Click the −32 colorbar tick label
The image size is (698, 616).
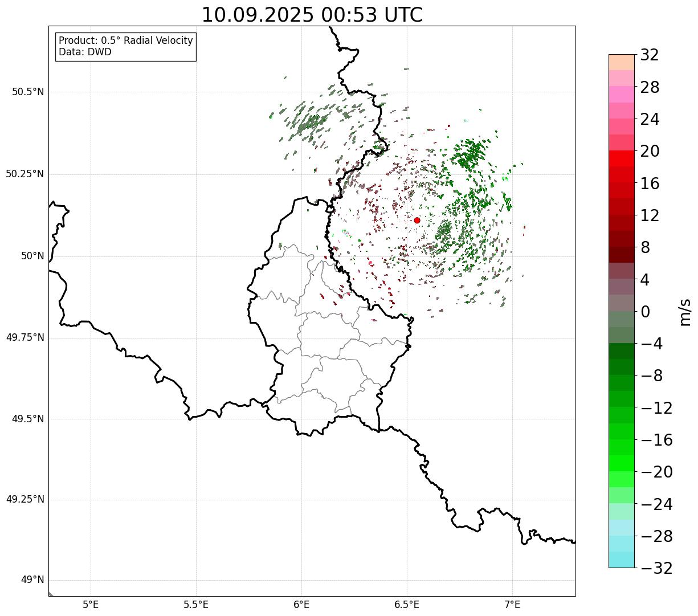coord(656,569)
